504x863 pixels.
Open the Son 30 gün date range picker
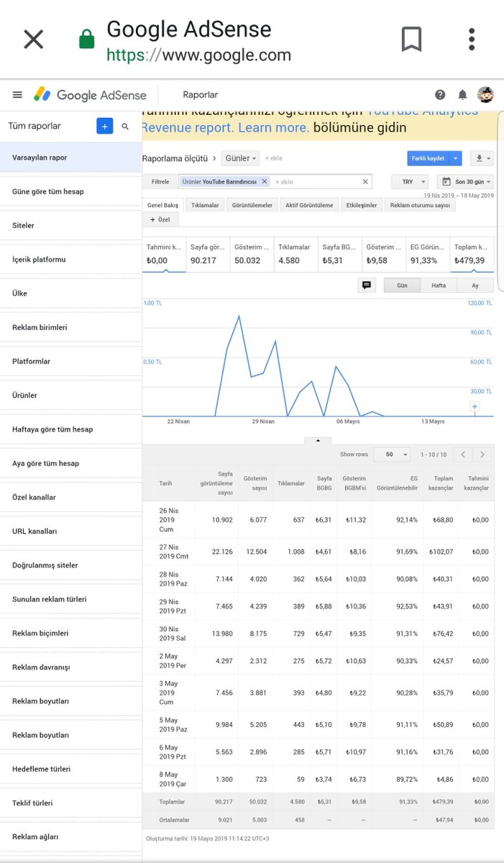tap(465, 182)
